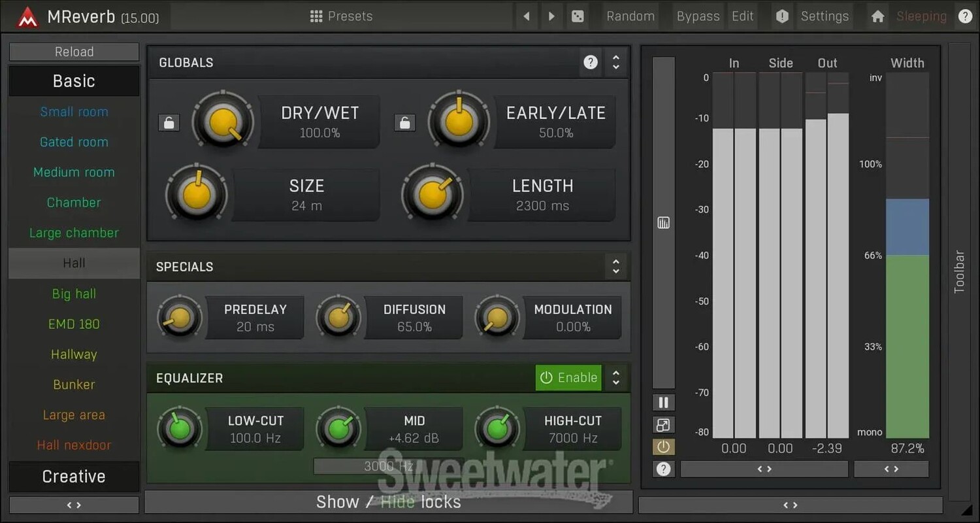Select the Hall preset
Viewport: 980px width, 523px height.
[74, 263]
